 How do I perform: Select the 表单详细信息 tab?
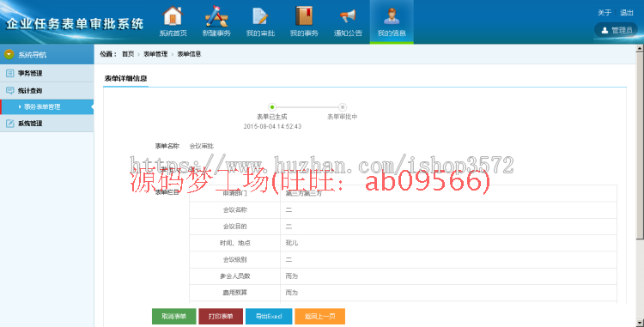click(125, 78)
